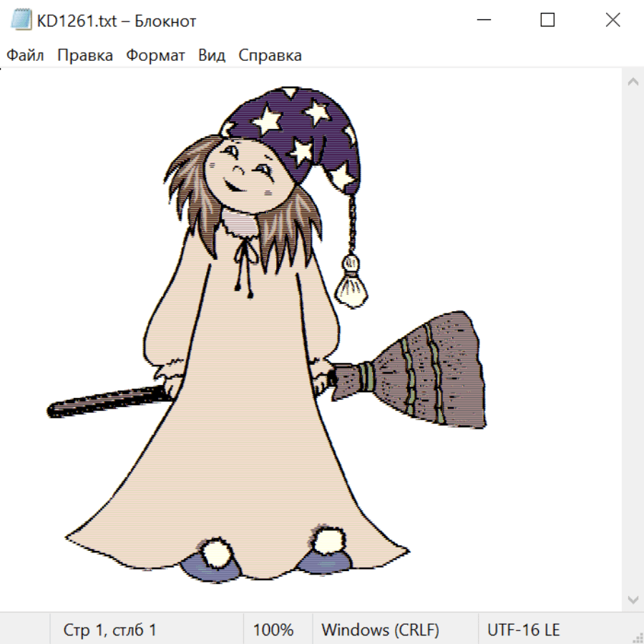644x644 pixels.
Task: Close the KD1261.txt Notepad window
Action: click(613, 21)
